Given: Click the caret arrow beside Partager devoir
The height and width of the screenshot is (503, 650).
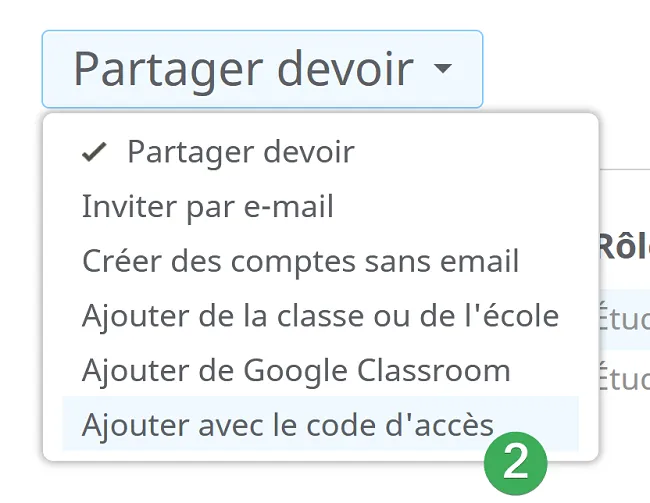Looking at the screenshot, I should 443,68.
